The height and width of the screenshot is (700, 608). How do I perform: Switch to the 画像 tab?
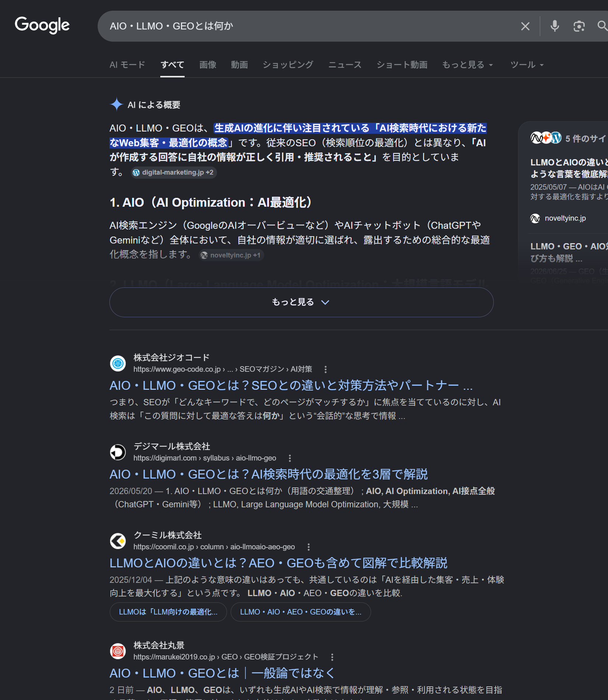(x=208, y=65)
